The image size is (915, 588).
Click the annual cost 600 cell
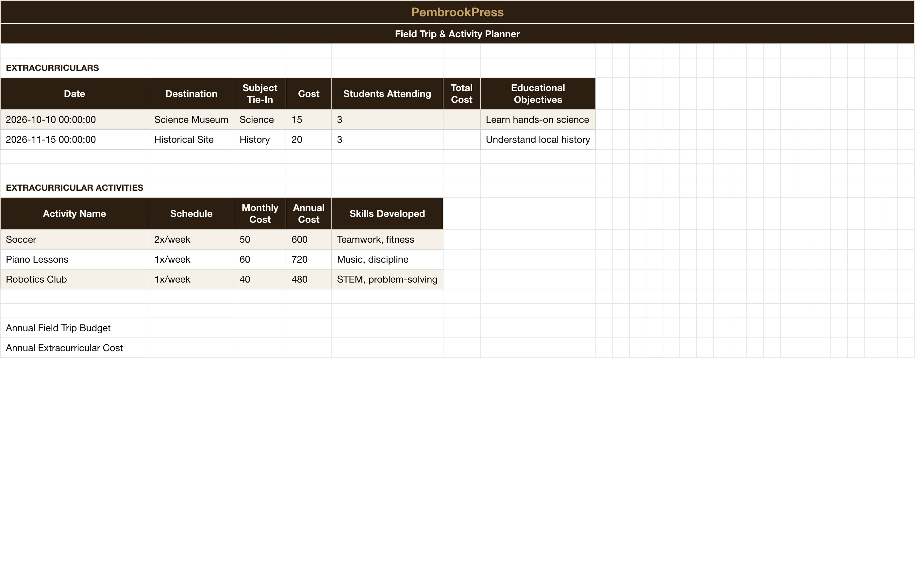point(308,239)
